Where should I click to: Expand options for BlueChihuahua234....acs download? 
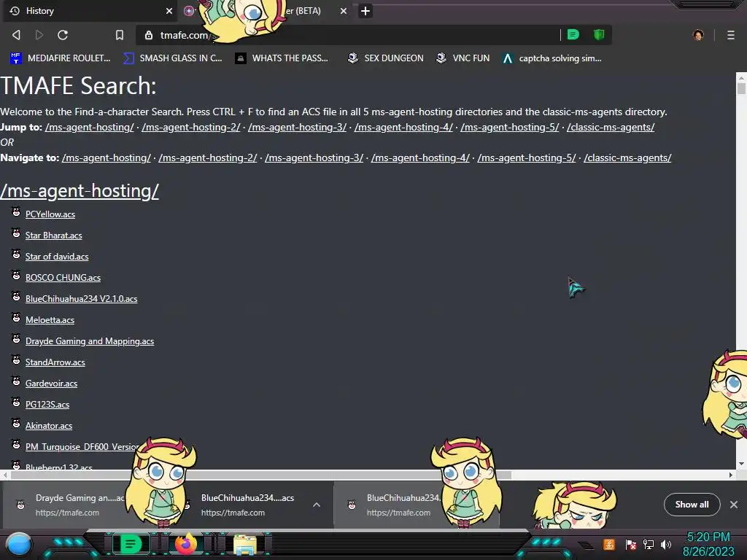pos(317,505)
